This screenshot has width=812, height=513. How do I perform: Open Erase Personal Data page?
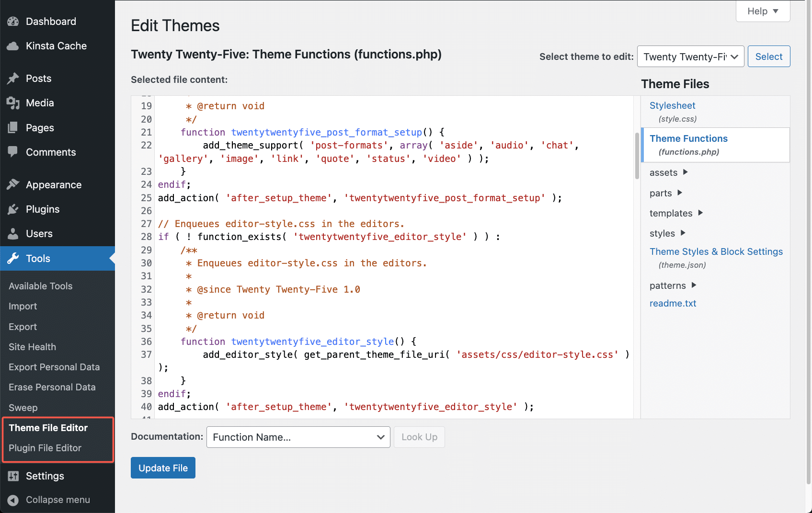click(x=52, y=387)
